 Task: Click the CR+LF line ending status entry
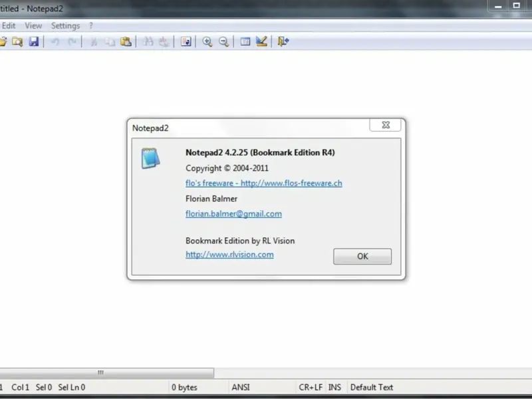click(311, 387)
